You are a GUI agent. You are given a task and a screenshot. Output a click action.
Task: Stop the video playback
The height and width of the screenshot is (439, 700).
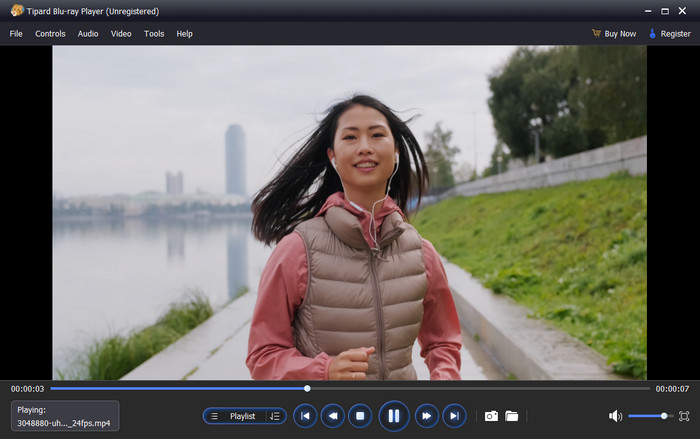tap(360, 416)
